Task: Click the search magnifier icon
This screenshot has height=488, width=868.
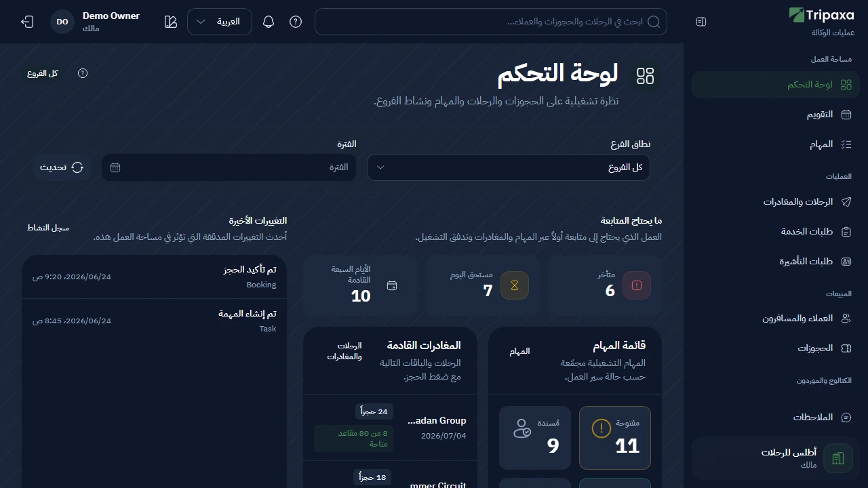Action: coord(654,22)
